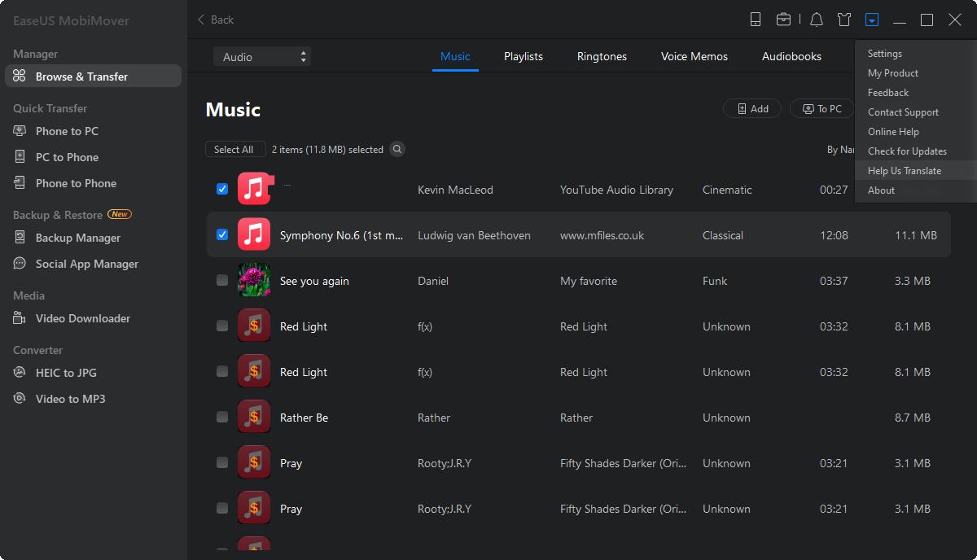Click album "www.mfiles.co.uk"
The height and width of the screenshot is (560, 977).
point(602,235)
